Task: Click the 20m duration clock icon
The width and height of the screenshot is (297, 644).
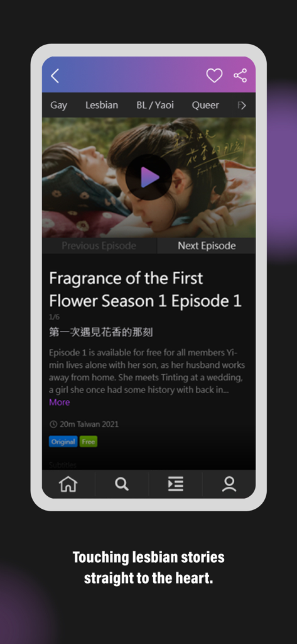Action: 53,425
